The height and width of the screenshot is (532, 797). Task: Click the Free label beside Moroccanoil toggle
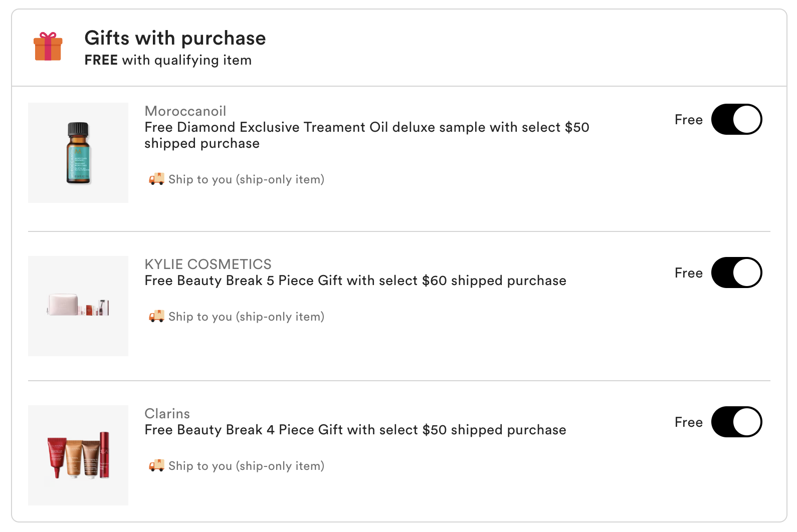click(689, 120)
